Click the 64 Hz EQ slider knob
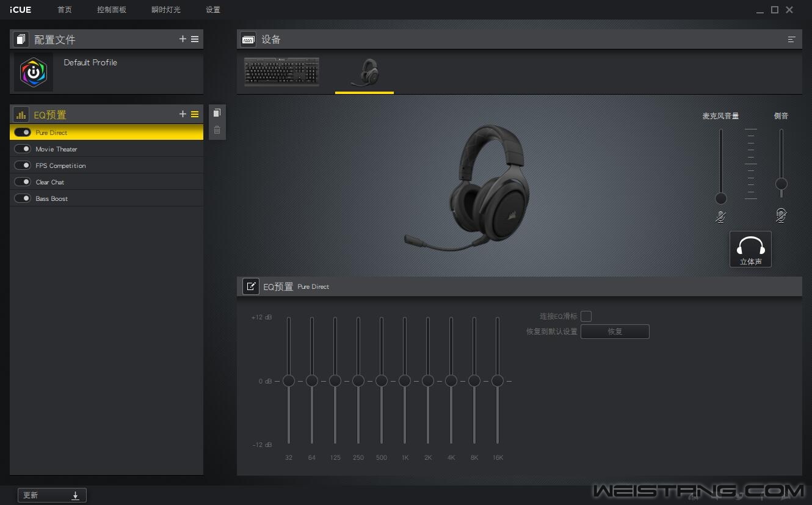Screen dimensions: 812x505 point(312,381)
